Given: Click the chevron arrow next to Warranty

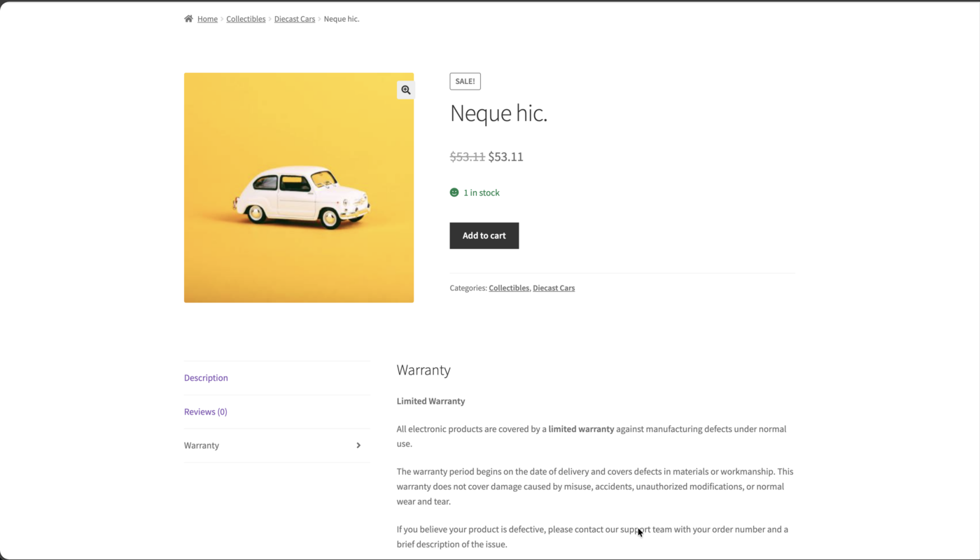Looking at the screenshot, I should pyautogui.click(x=358, y=445).
